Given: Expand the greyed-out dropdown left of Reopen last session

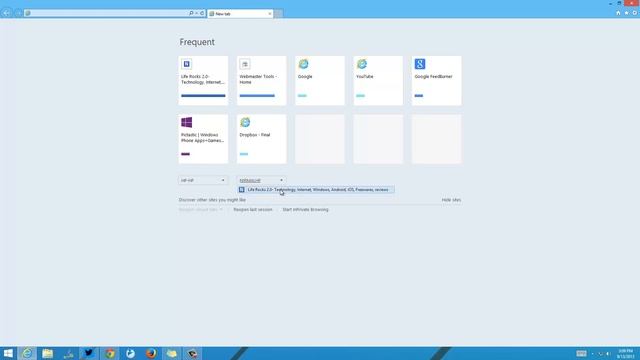Looking at the screenshot, I should pyautogui.click(x=201, y=210).
